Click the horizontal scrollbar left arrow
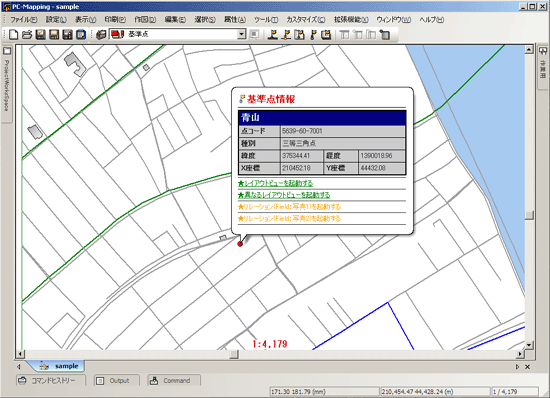Viewport: 550px width, 398px height. coord(20,354)
